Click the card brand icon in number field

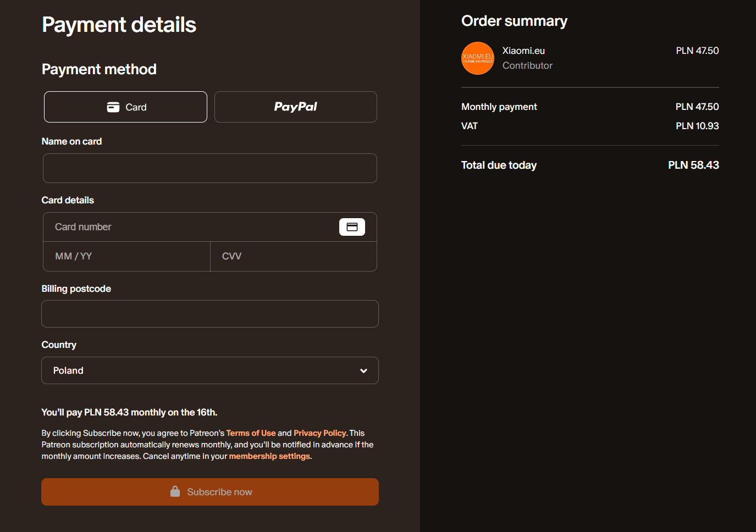[352, 227]
